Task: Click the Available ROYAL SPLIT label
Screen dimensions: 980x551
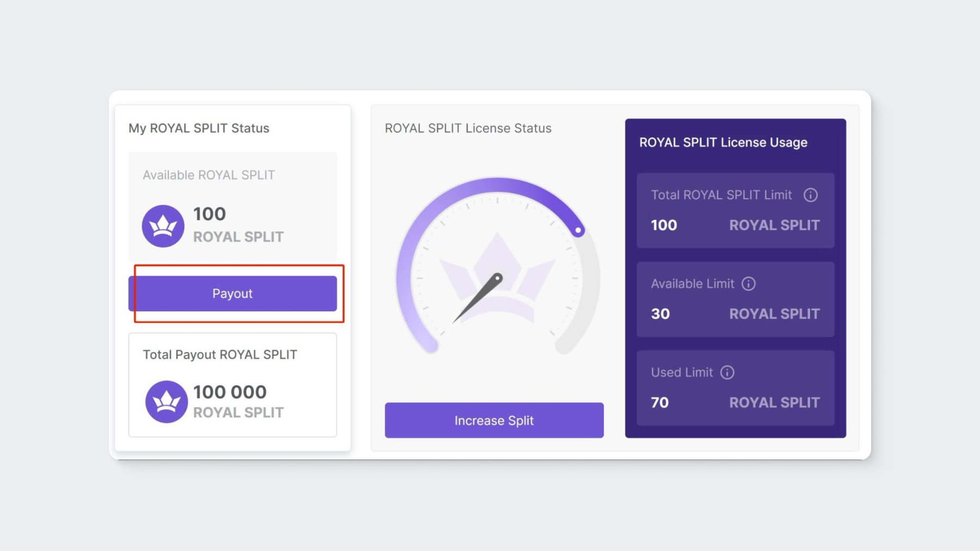Action: coord(209,175)
